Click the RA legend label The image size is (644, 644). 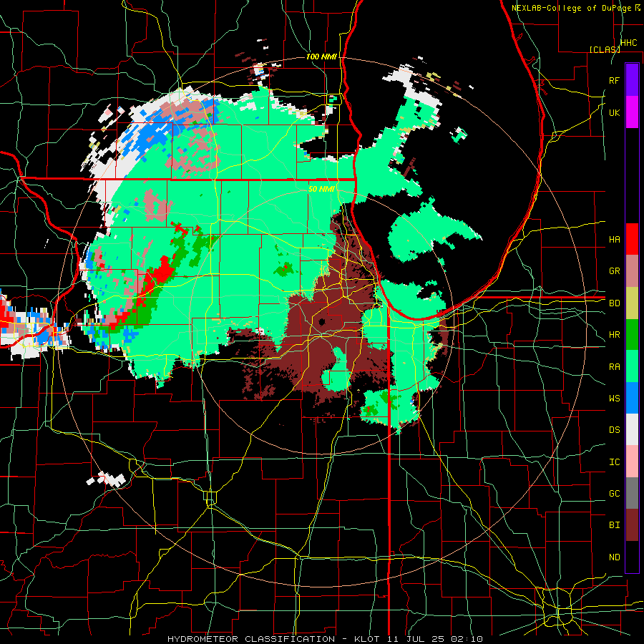point(614,367)
